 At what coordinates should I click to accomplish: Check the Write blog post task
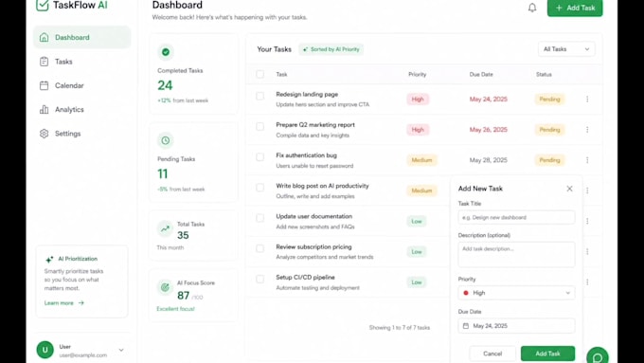pos(260,188)
